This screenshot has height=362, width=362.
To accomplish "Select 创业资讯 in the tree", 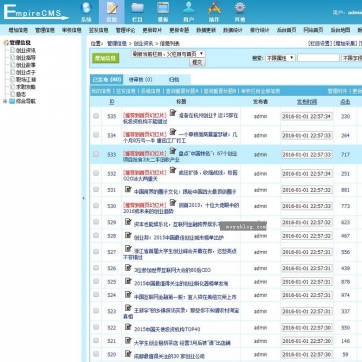I will pos(26,50).
